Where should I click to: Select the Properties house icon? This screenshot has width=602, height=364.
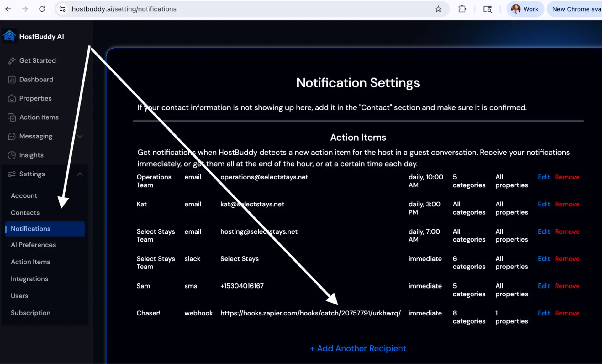(x=12, y=98)
